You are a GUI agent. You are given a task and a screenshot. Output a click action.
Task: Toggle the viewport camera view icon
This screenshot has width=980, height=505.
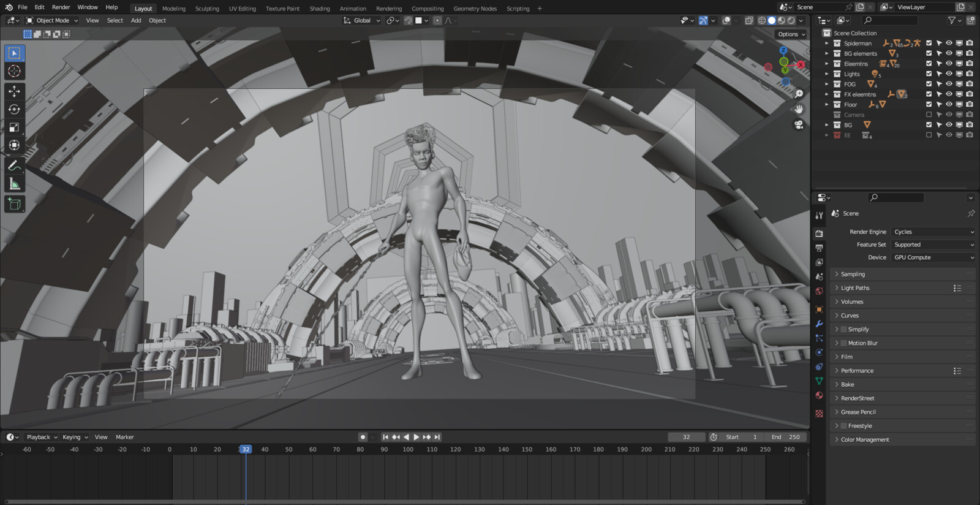[x=799, y=124]
